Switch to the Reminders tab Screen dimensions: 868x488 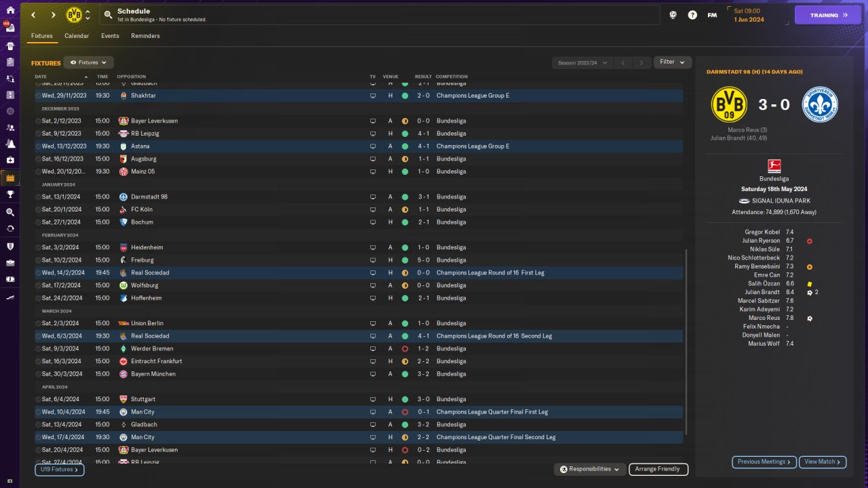146,36
